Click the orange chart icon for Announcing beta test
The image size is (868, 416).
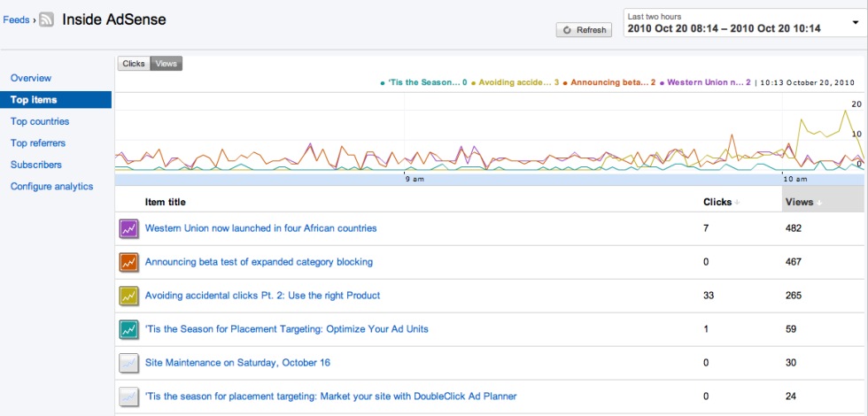pos(129,262)
